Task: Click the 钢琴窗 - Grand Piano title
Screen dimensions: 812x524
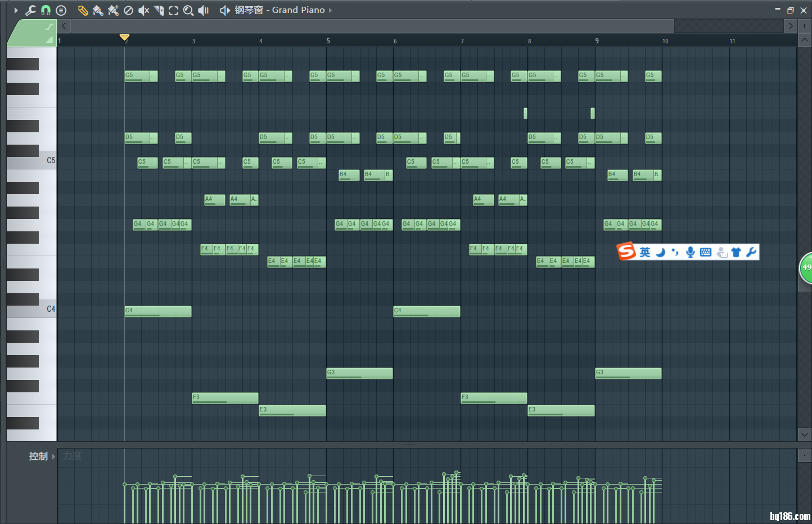Action: point(279,10)
